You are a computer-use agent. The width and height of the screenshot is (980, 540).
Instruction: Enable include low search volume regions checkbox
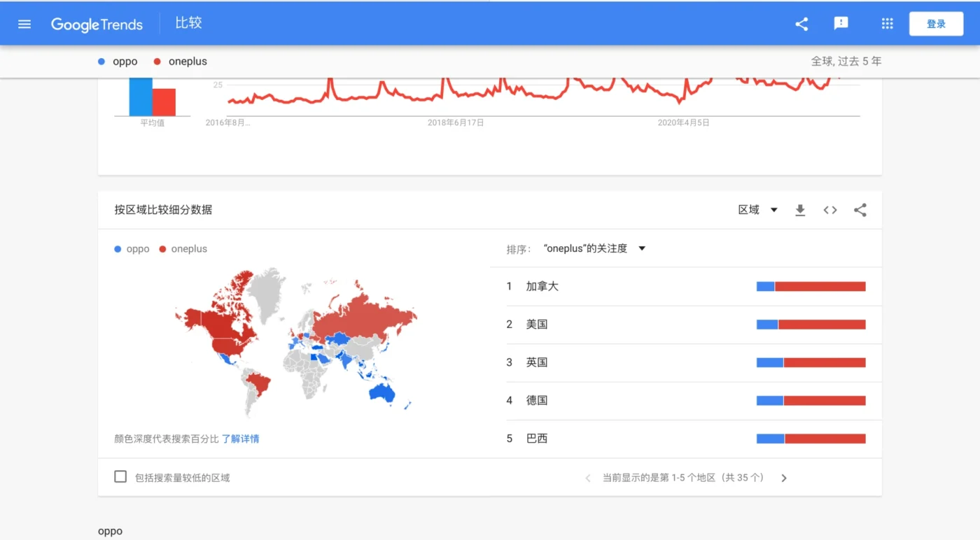tap(120, 477)
